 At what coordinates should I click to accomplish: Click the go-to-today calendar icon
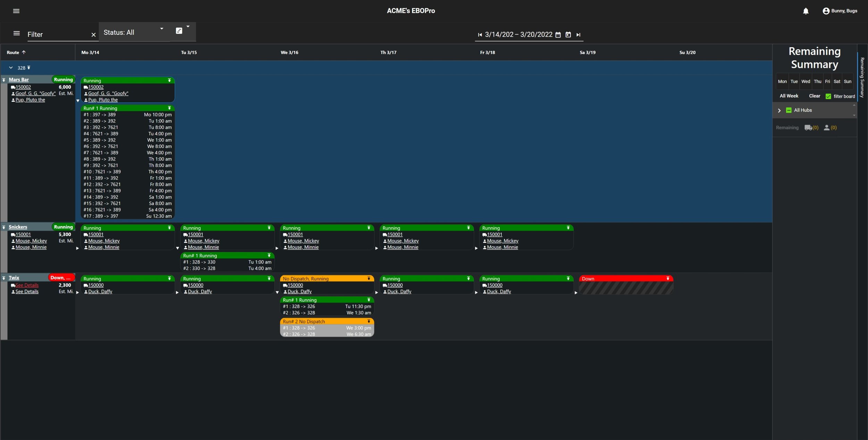(568, 35)
